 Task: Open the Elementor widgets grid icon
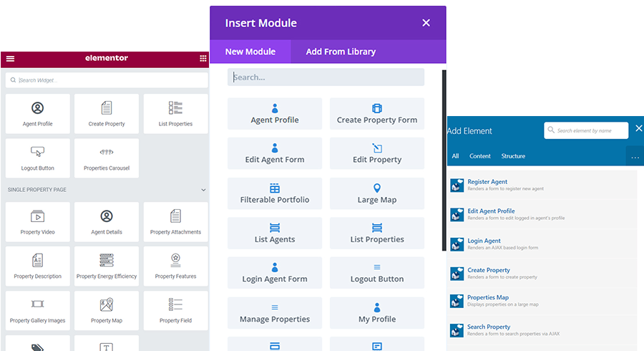(203, 58)
